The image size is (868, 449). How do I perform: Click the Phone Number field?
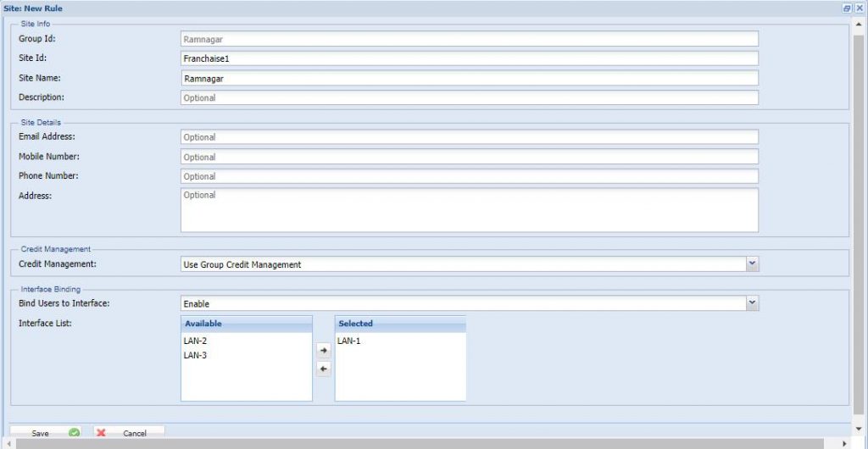(x=469, y=176)
